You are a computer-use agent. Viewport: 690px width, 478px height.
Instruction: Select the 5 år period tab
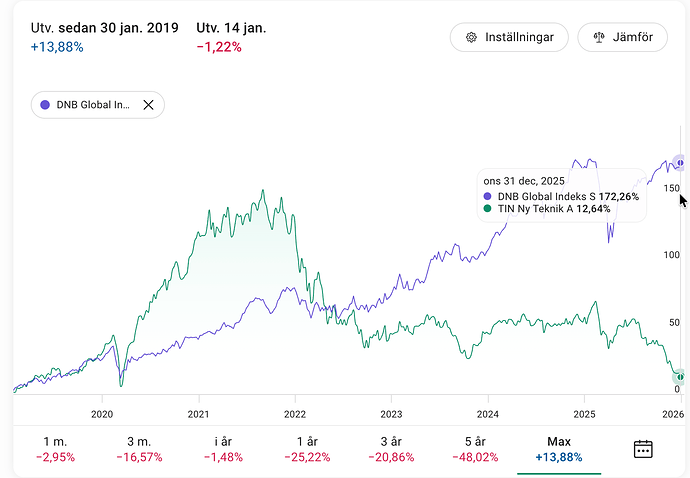click(475, 449)
